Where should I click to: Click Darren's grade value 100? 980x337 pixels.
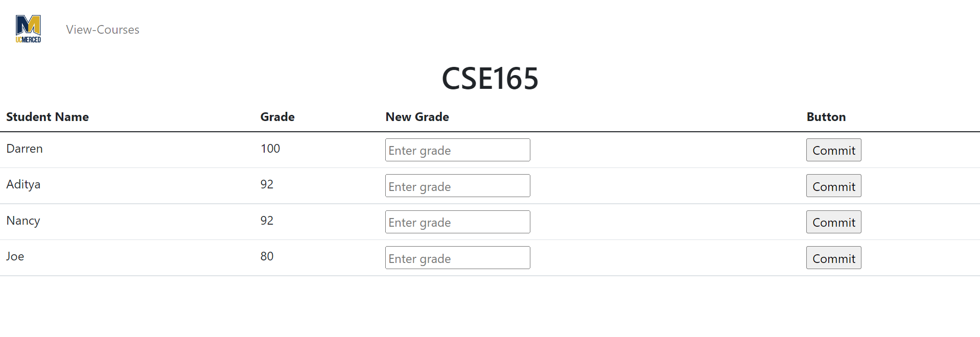pyautogui.click(x=270, y=149)
